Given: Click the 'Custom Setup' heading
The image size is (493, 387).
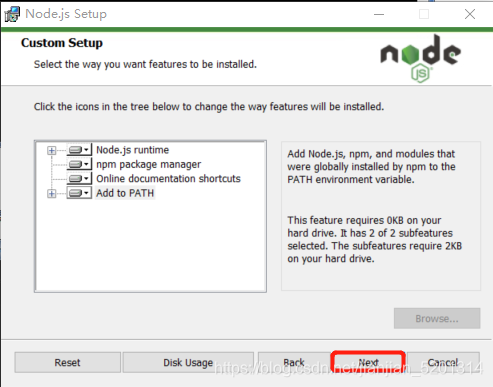Looking at the screenshot, I should pyautogui.click(x=62, y=43).
